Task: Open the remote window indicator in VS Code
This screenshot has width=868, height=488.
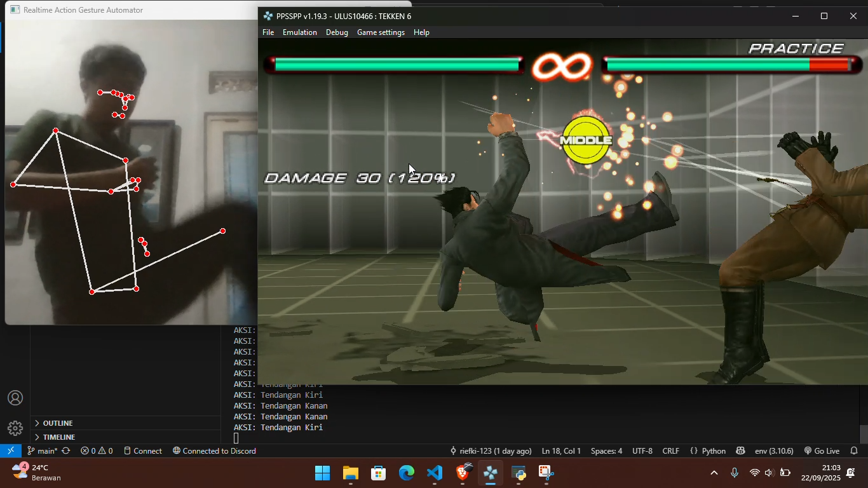Action: coord(10,451)
